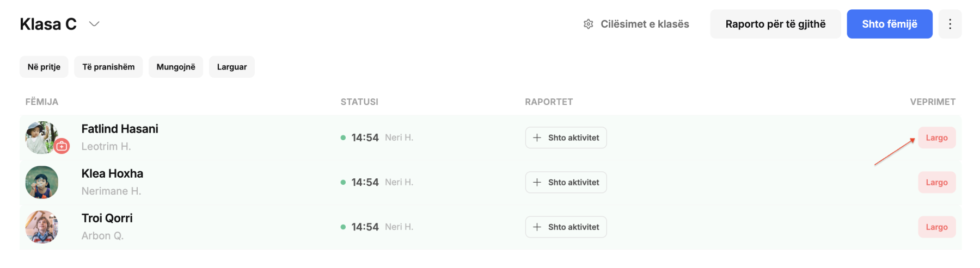Viewport: 980px width, 268px height.
Task: Click the plus icon in Troi's Shto aktivitet
Action: tap(537, 227)
